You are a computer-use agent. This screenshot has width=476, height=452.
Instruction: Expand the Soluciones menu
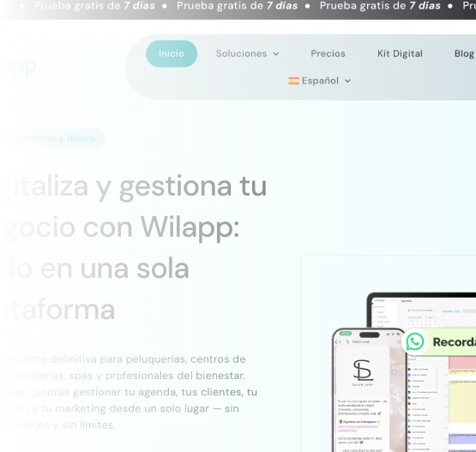pos(247,53)
